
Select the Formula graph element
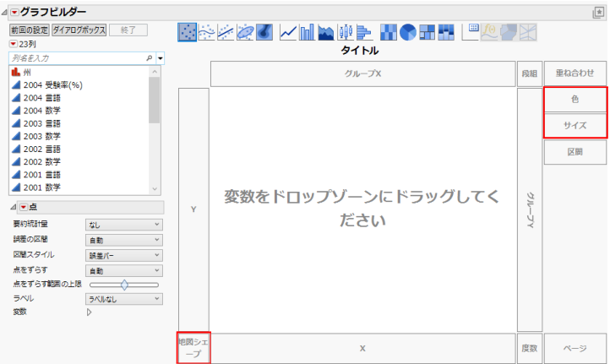tap(489, 32)
